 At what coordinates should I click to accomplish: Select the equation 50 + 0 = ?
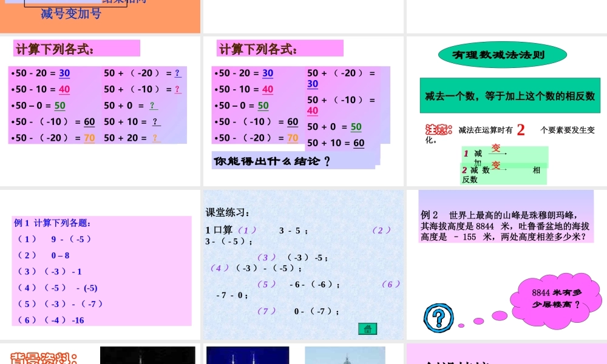tap(131, 106)
